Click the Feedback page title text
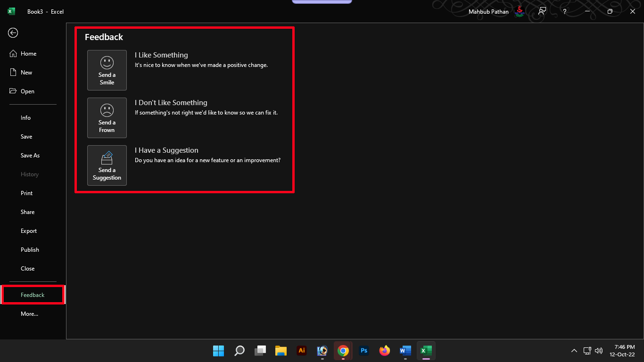Screen dimensions: 644x362 [x=104, y=37]
